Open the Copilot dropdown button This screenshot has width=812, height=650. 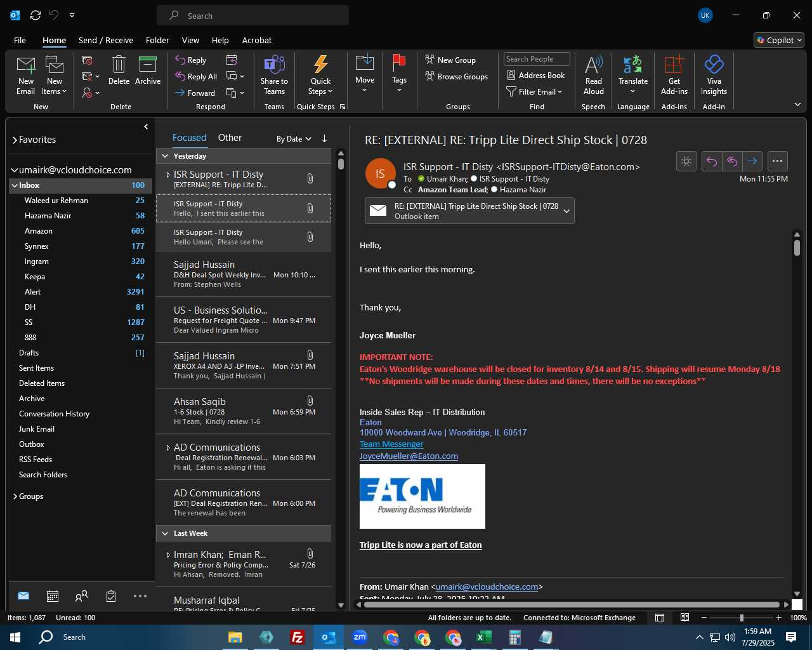779,40
